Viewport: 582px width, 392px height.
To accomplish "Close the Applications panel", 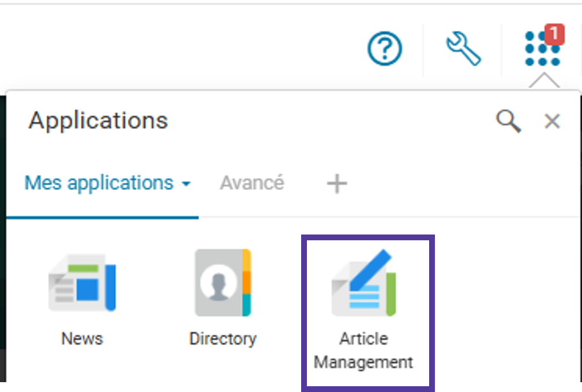I will 552,121.
